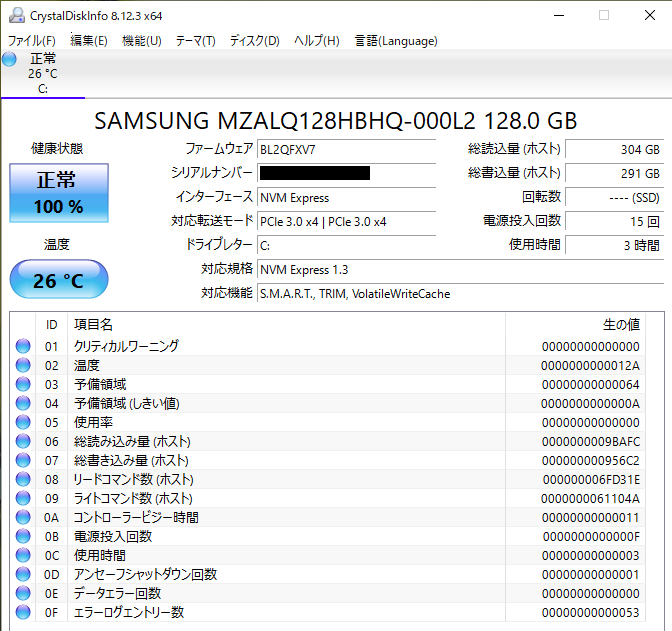The image size is (672, 631).
Task: Click the NVM Express 1.3 standard field
Action: point(460,269)
